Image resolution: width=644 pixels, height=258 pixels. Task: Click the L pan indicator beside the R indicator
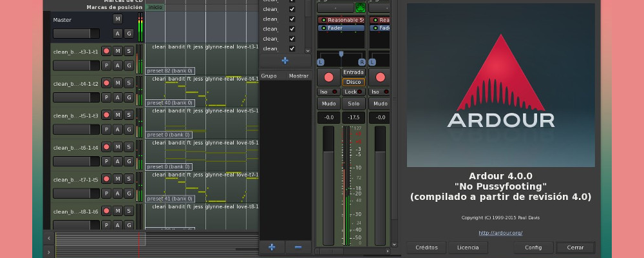tap(321, 62)
